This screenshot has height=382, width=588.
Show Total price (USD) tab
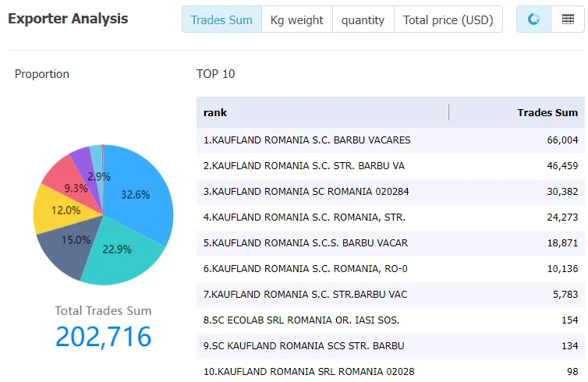[448, 19]
